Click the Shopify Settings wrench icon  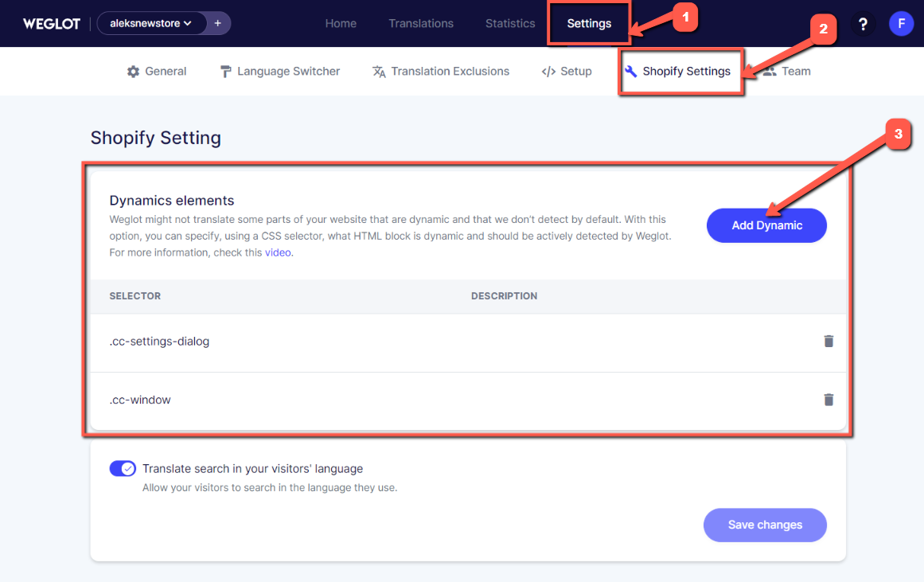(630, 72)
